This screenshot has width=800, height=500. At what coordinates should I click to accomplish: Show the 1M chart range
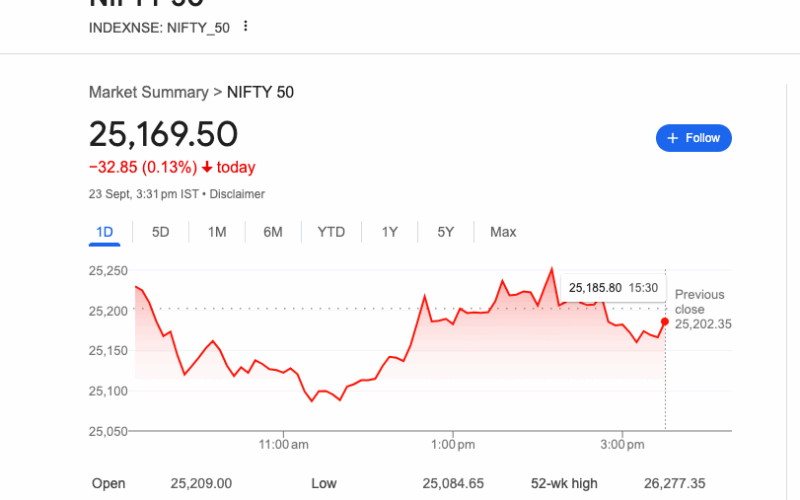[217, 232]
